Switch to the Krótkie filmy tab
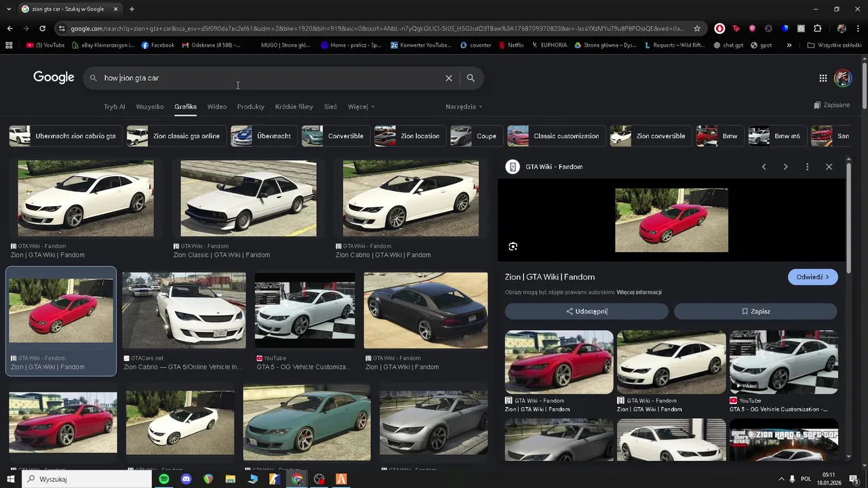 [294, 106]
